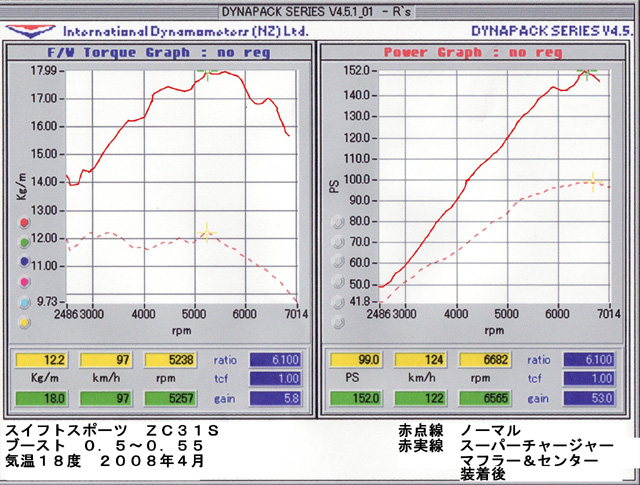This screenshot has height=485, width=640.
Task: Click the F/W Torque Graph title bar
Action: click(x=159, y=53)
